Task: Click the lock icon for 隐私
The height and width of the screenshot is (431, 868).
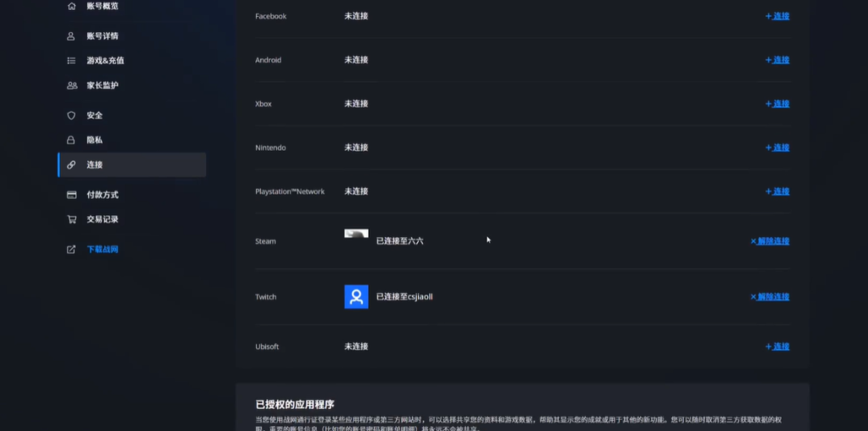Action: pyautogui.click(x=71, y=140)
